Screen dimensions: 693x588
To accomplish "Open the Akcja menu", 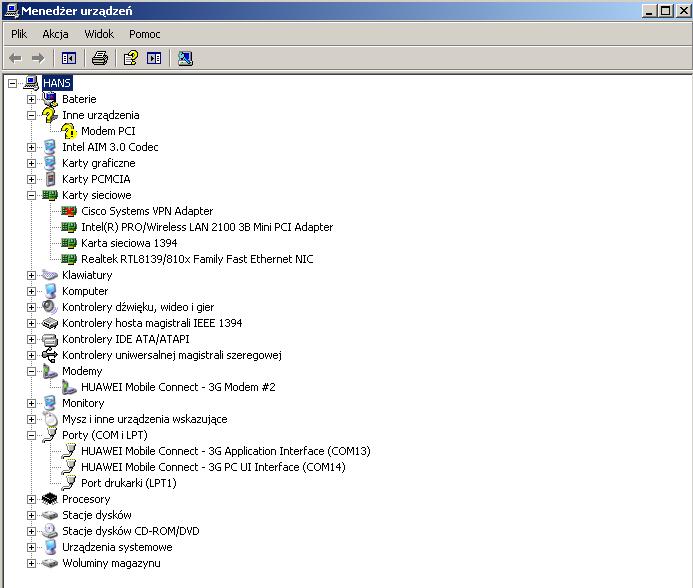I will [x=55, y=34].
